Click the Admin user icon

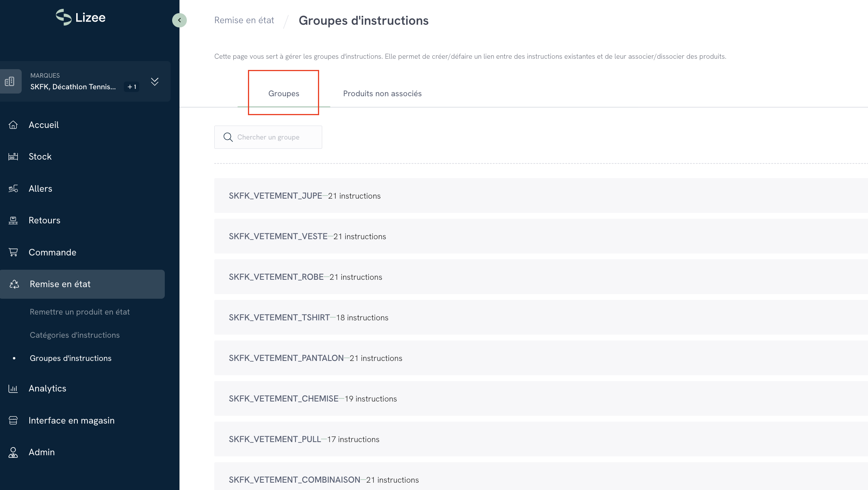point(13,452)
